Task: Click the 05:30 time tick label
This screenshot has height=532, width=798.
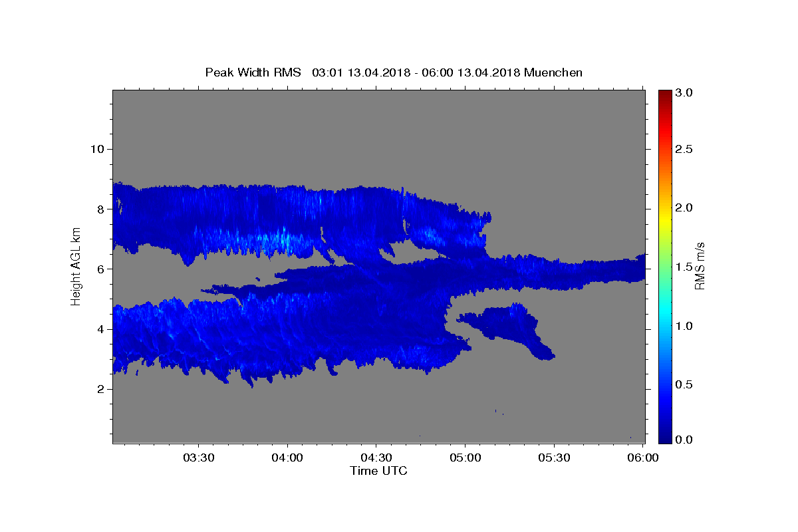Action: tap(554, 458)
